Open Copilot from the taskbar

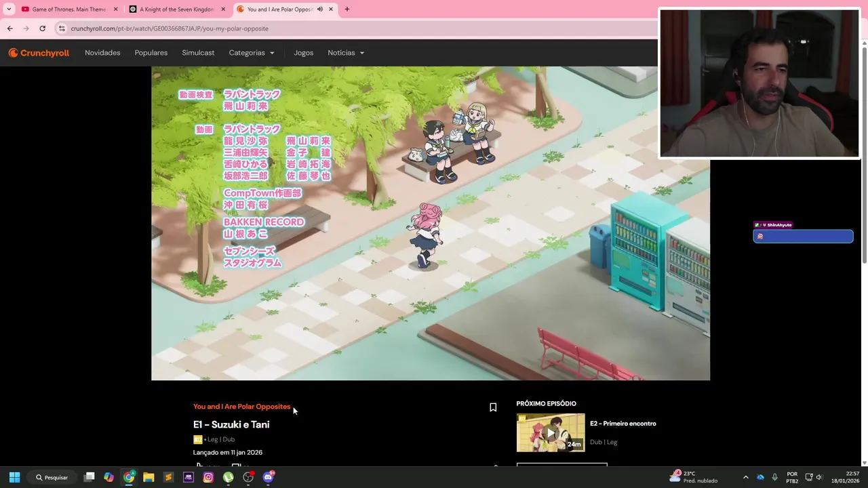tap(108, 477)
